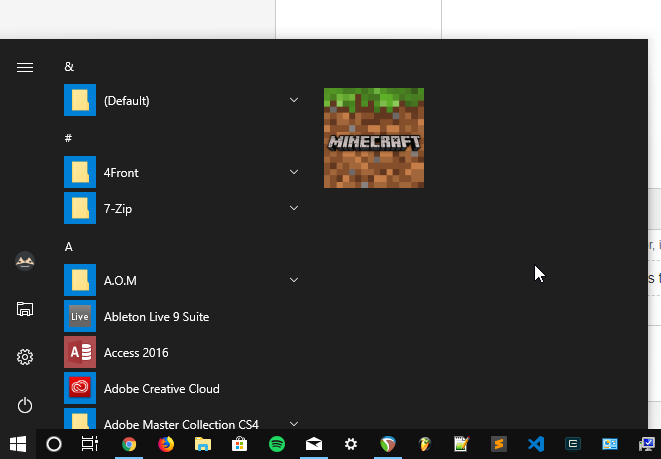Select the '(Default)' folder label

tap(127, 101)
